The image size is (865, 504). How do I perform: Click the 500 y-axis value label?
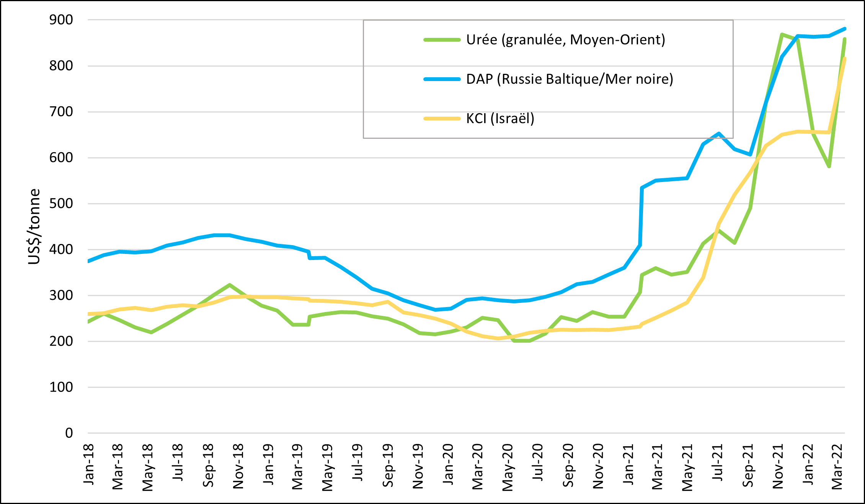61,203
